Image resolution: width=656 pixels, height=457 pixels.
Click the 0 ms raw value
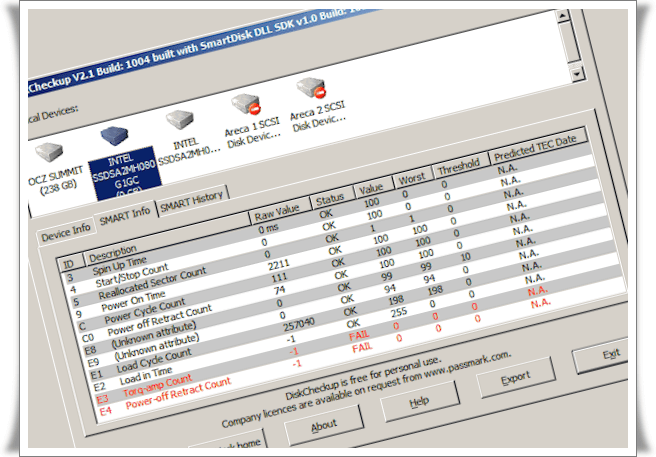point(268,228)
